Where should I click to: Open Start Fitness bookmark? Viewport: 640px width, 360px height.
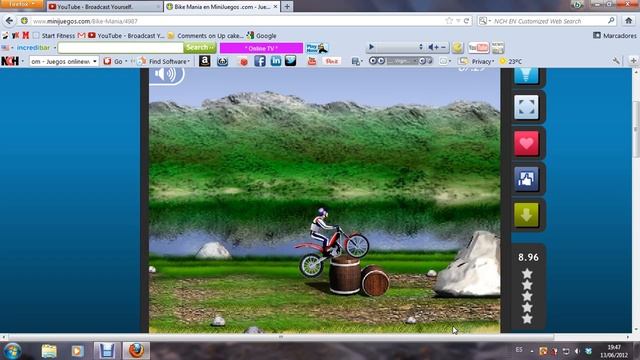tap(54, 36)
